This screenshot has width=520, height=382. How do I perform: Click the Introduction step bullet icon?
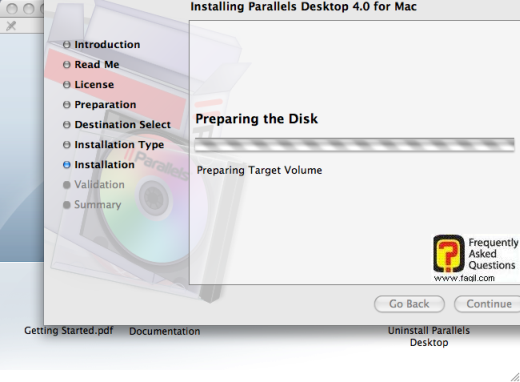(x=67, y=45)
